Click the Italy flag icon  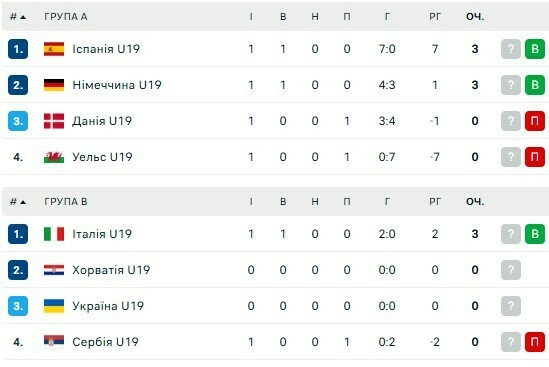point(54,234)
